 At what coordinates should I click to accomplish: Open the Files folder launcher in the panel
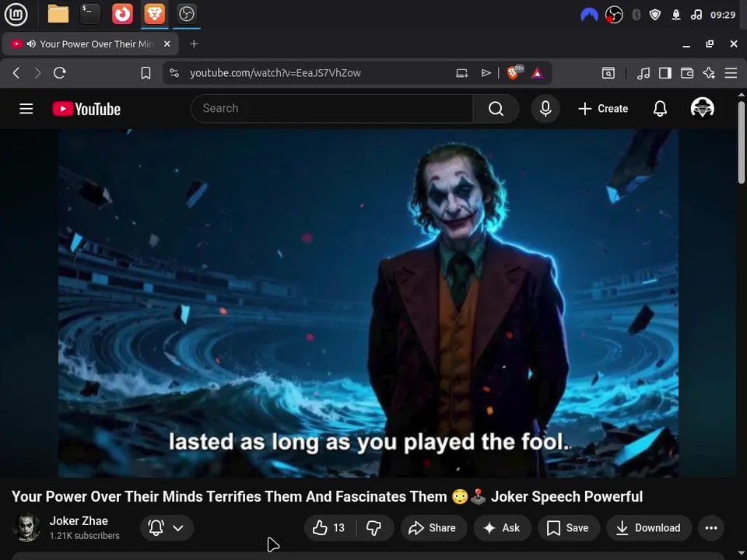(58, 14)
